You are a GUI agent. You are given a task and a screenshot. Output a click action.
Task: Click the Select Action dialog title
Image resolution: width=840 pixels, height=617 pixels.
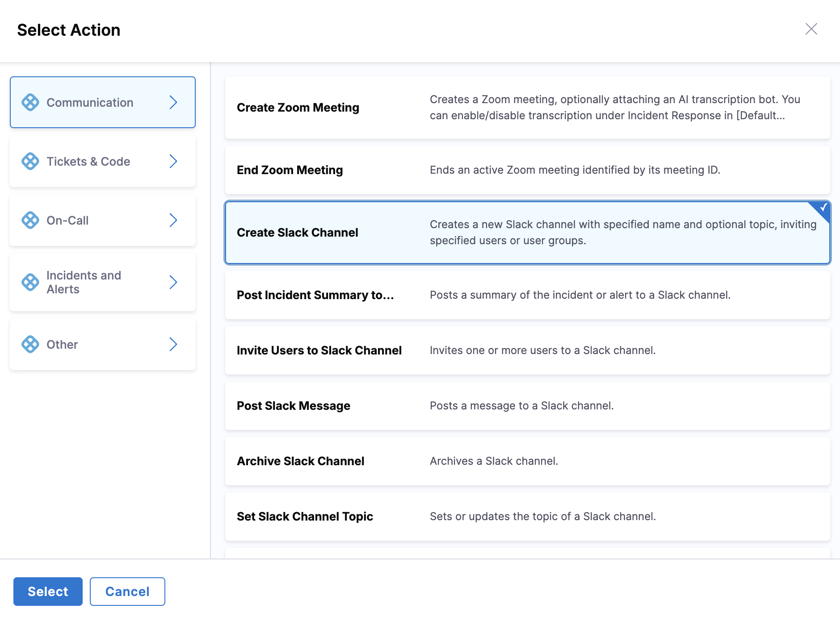69,30
